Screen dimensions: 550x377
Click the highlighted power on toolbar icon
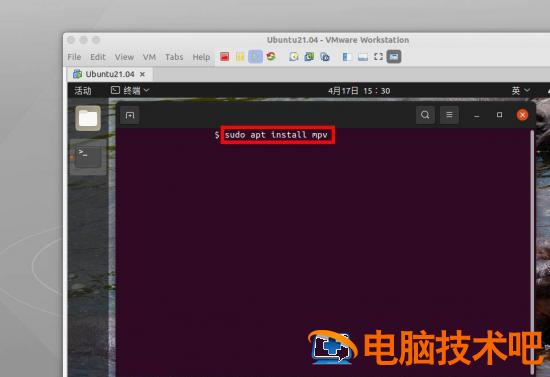[x=255, y=56]
